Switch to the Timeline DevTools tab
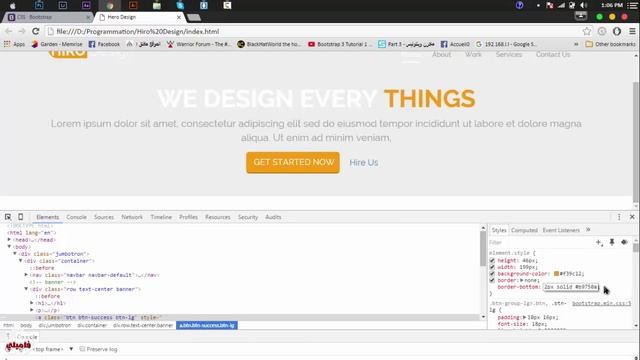 pos(161,217)
